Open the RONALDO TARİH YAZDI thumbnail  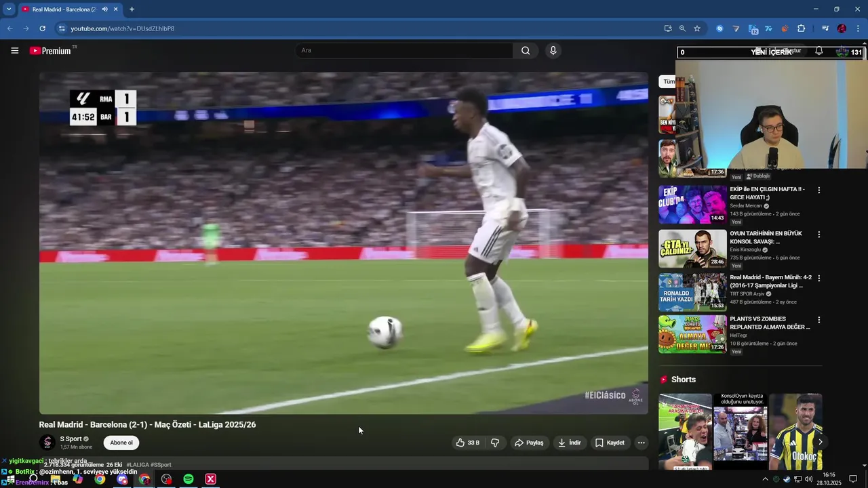[x=692, y=292]
